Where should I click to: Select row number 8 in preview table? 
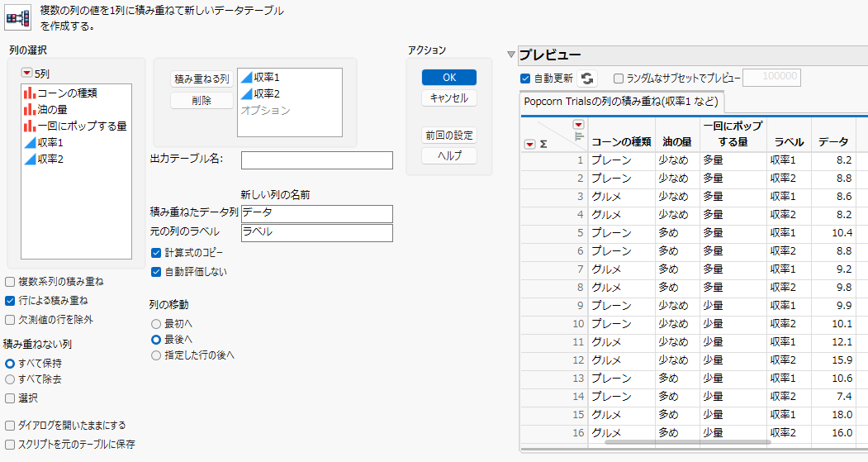tap(554, 288)
